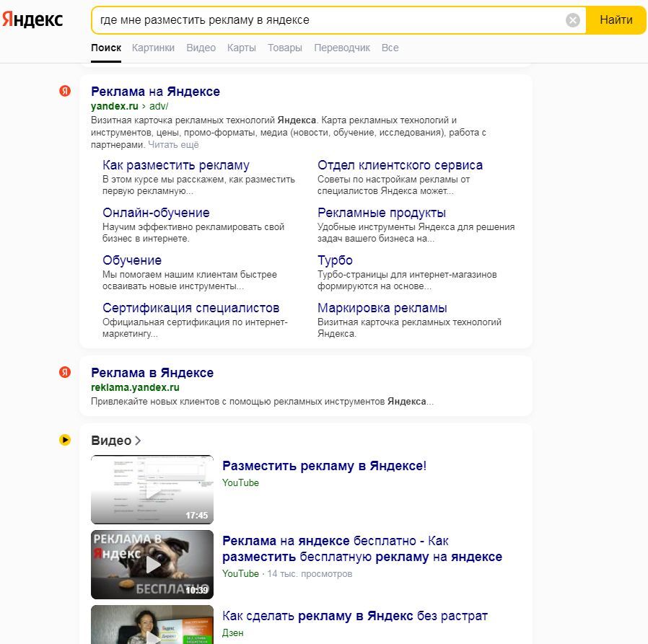
Task: Expand snippet with 'Читать ещё'
Action: (x=173, y=144)
